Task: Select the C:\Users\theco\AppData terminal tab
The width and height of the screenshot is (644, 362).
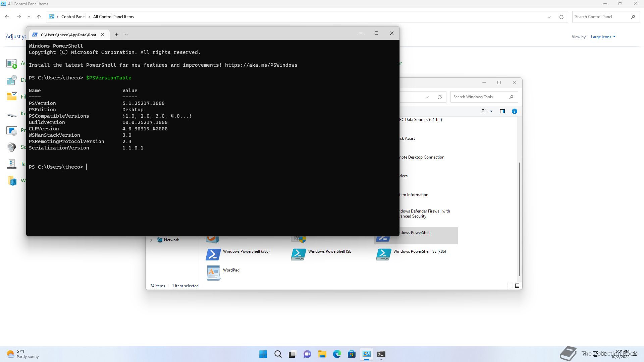Action: click(68, 35)
